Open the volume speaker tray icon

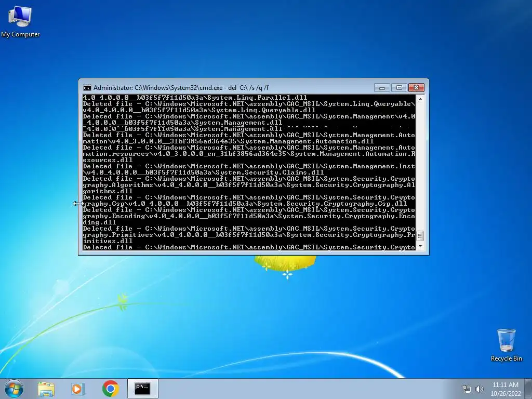pyautogui.click(x=480, y=389)
